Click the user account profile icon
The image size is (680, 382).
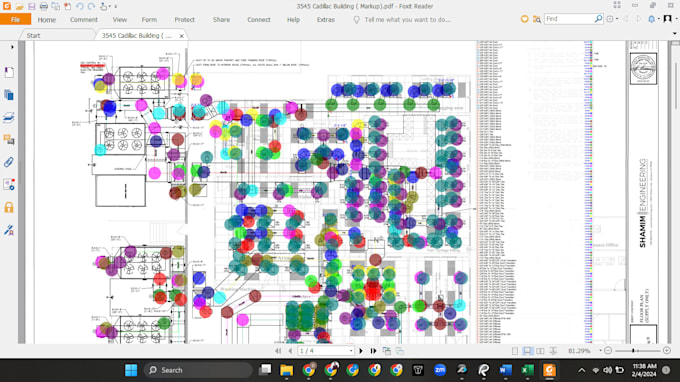point(668,19)
